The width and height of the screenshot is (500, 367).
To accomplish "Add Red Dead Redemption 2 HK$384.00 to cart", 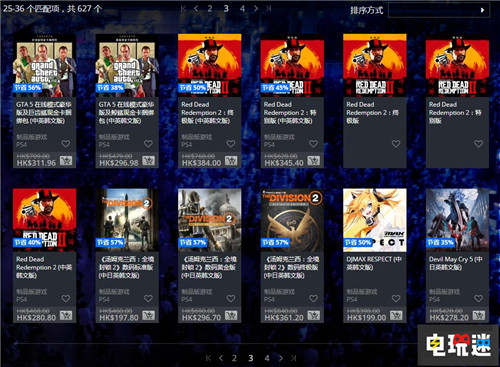I will (231, 161).
